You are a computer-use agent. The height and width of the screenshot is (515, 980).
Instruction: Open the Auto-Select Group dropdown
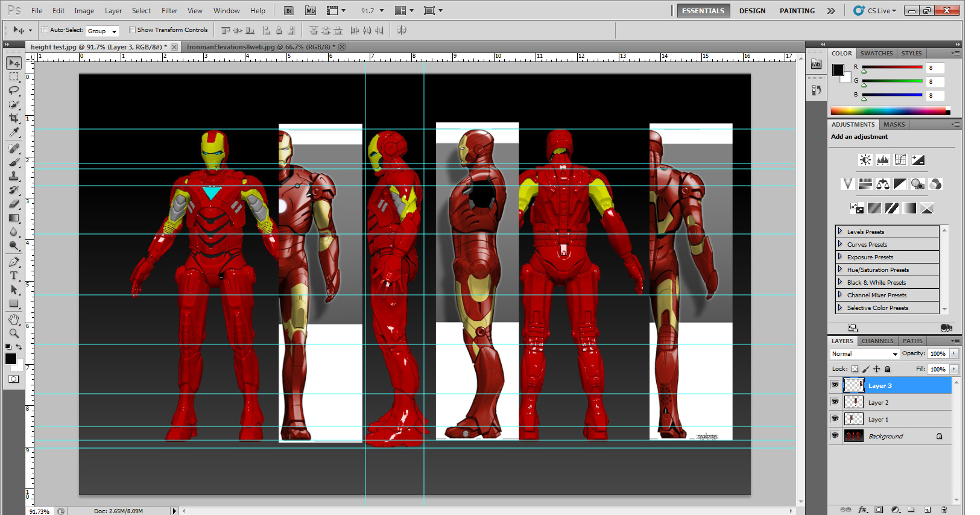(x=103, y=31)
